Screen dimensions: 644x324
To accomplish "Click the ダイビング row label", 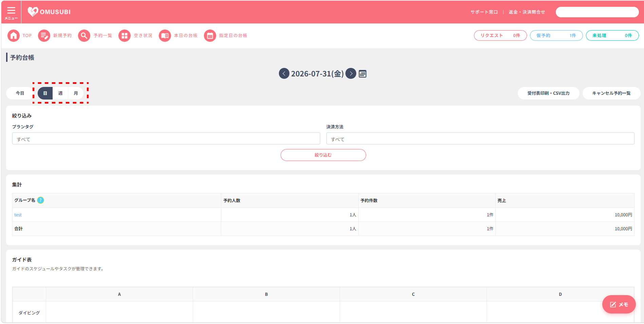I will click(29, 312).
